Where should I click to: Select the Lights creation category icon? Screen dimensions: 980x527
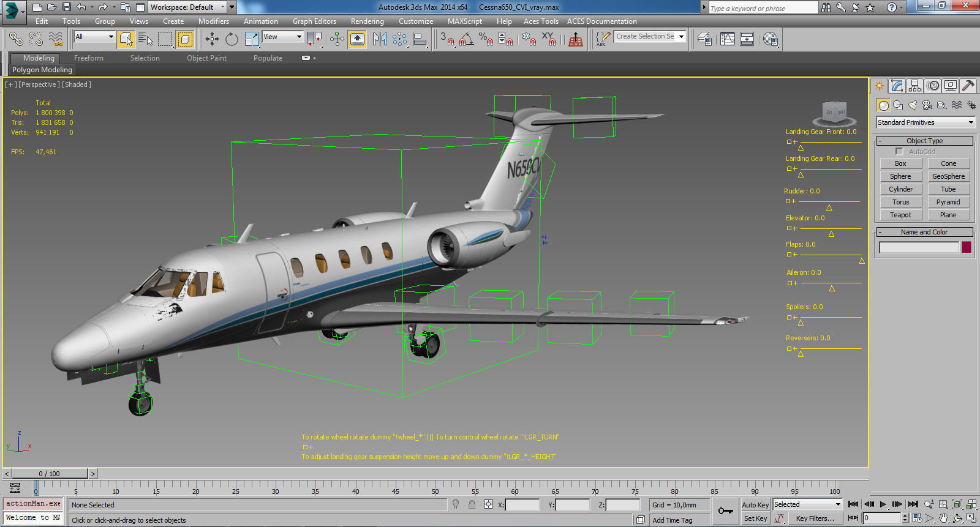coord(913,105)
